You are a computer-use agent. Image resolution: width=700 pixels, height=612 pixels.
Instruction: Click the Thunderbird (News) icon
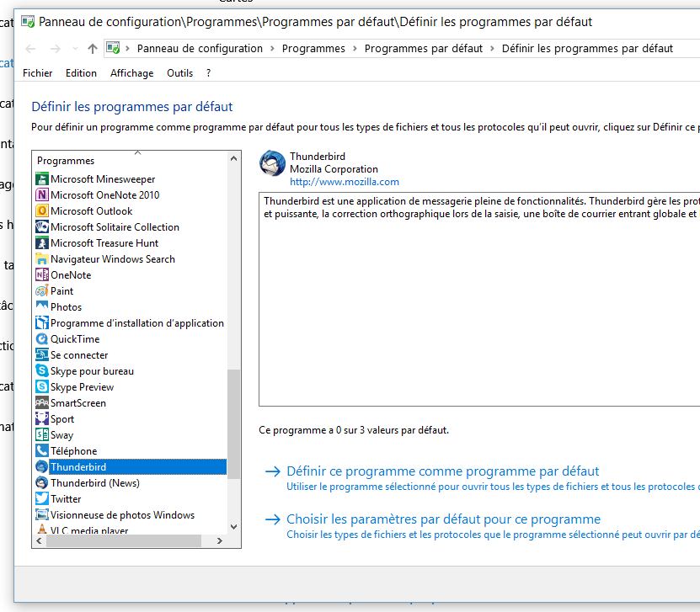pos(41,482)
